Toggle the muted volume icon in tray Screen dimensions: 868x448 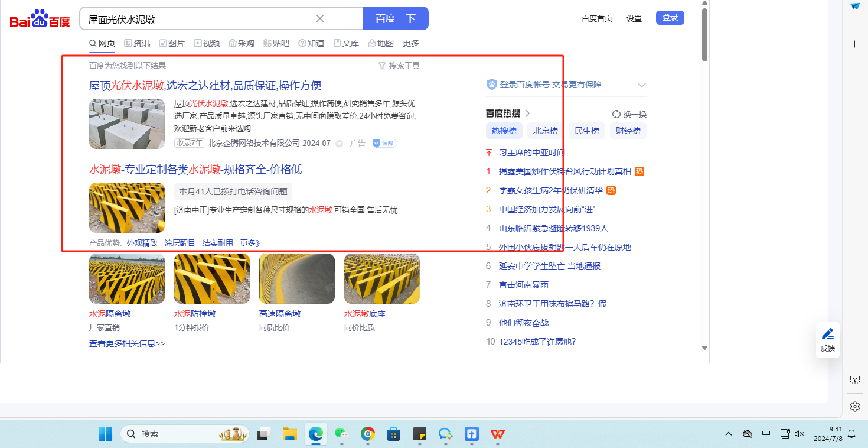[800, 434]
